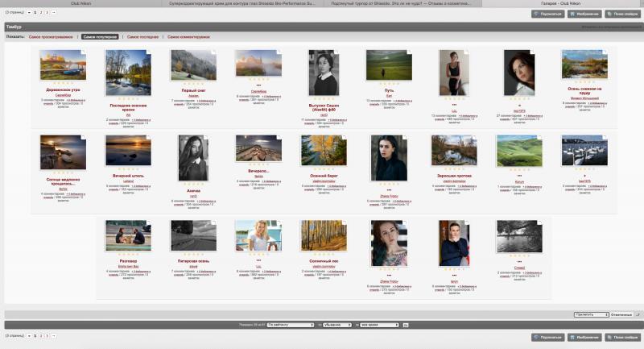The width and height of the screenshot is (644, 349).
Task: Open page 2 in the top pagination
Action: [x=41, y=13]
